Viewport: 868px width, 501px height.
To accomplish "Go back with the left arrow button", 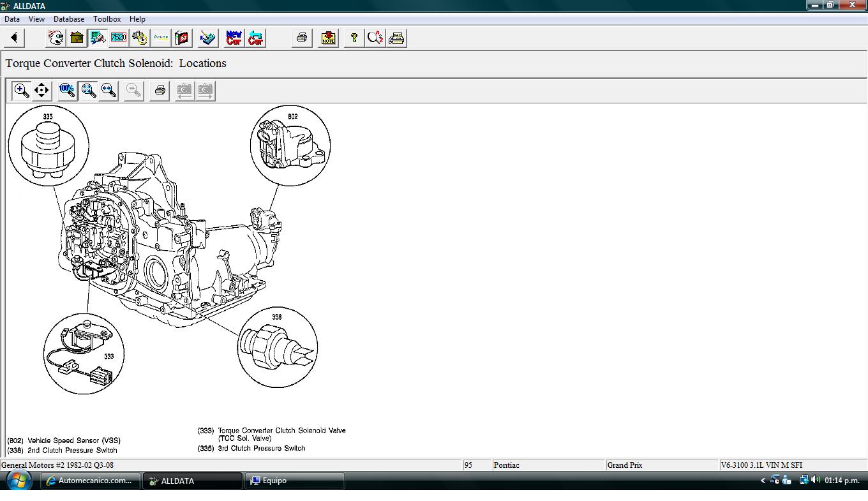I will tap(14, 38).
